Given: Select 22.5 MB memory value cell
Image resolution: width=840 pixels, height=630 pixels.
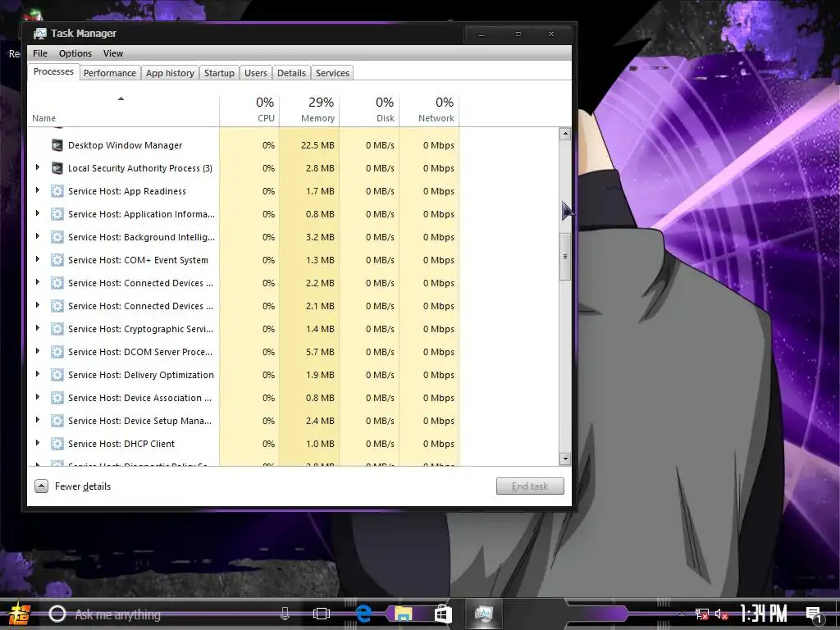Looking at the screenshot, I should click(309, 145).
